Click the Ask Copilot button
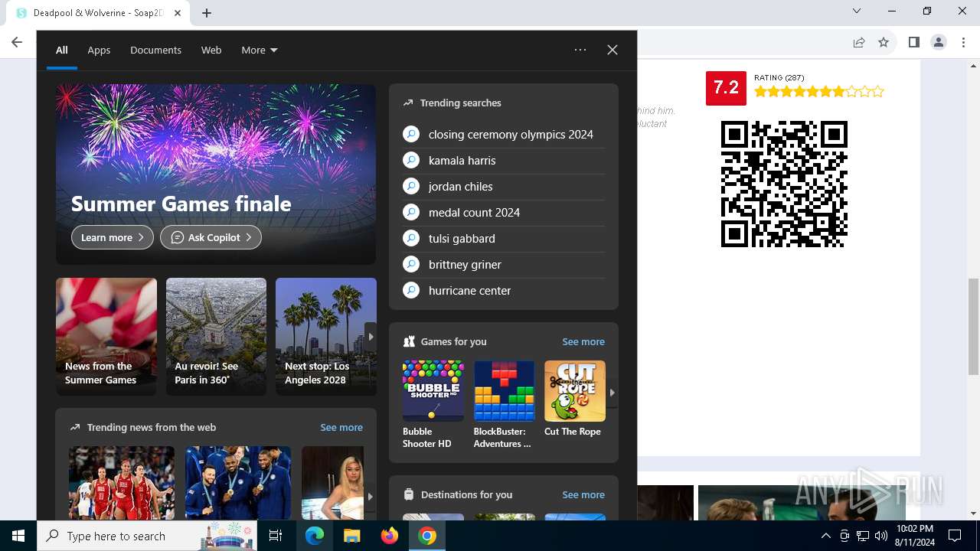 [x=211, y=237]
